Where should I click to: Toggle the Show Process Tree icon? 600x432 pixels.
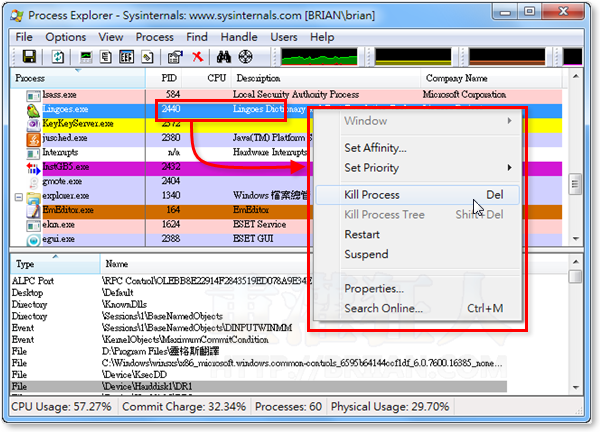click(106, 57)
